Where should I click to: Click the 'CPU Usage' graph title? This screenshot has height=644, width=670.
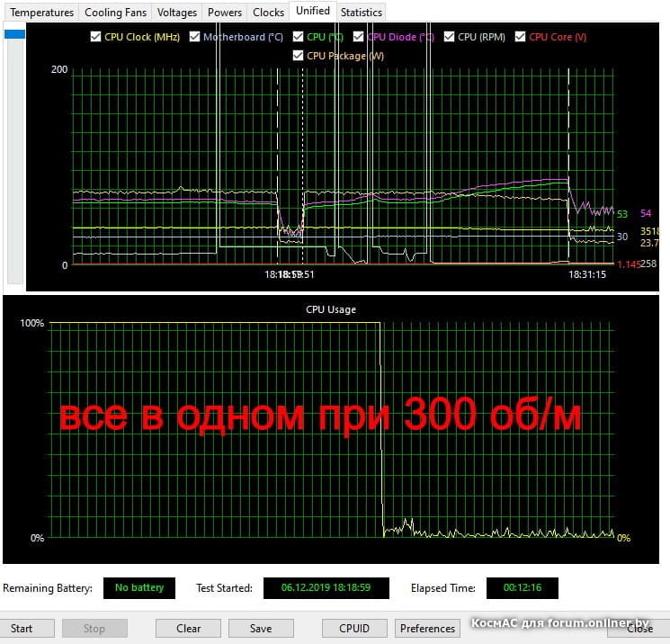331,309
